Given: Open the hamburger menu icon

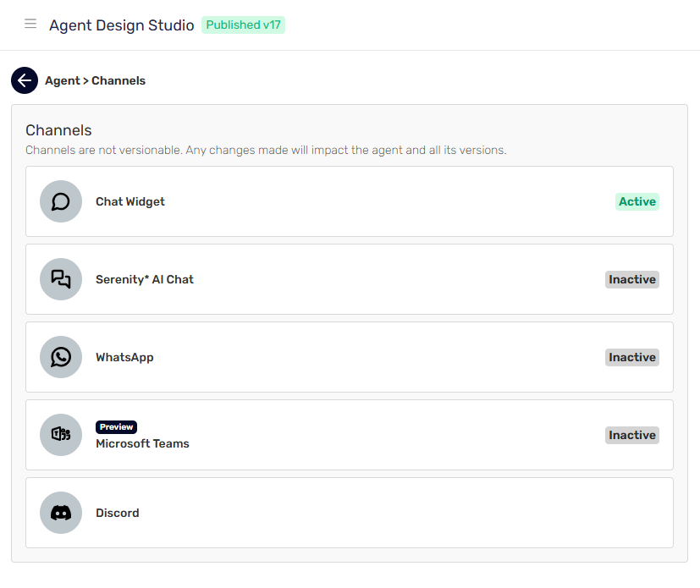Looking at the screenshot, I should [x=30, y=24].
